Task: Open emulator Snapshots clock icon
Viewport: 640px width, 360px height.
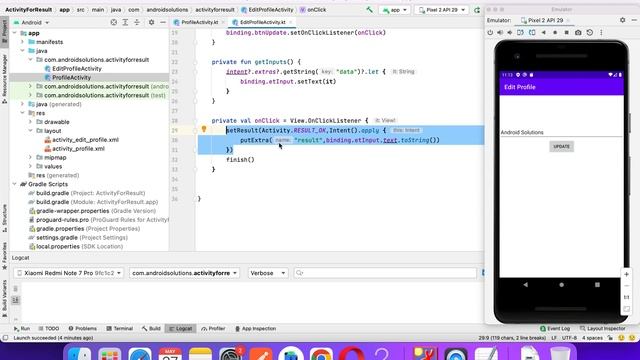Action: (x=590, y=32)
